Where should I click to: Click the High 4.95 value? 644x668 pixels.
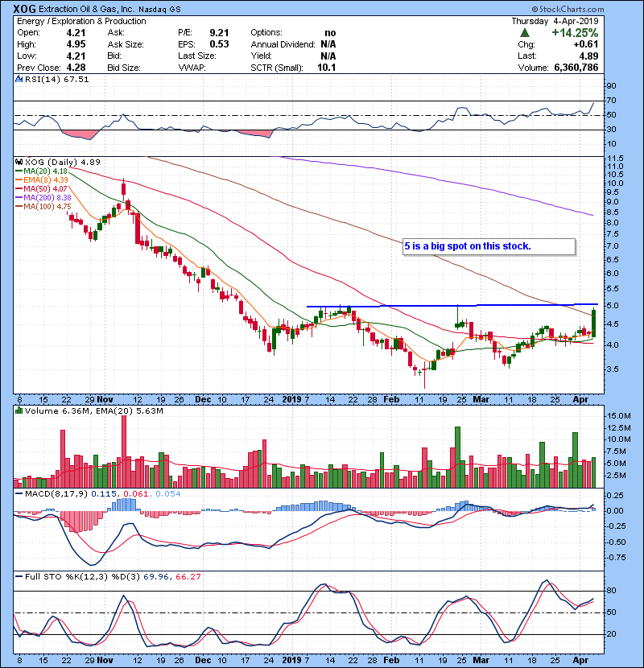pyautogui.click(x=76, y=44)
